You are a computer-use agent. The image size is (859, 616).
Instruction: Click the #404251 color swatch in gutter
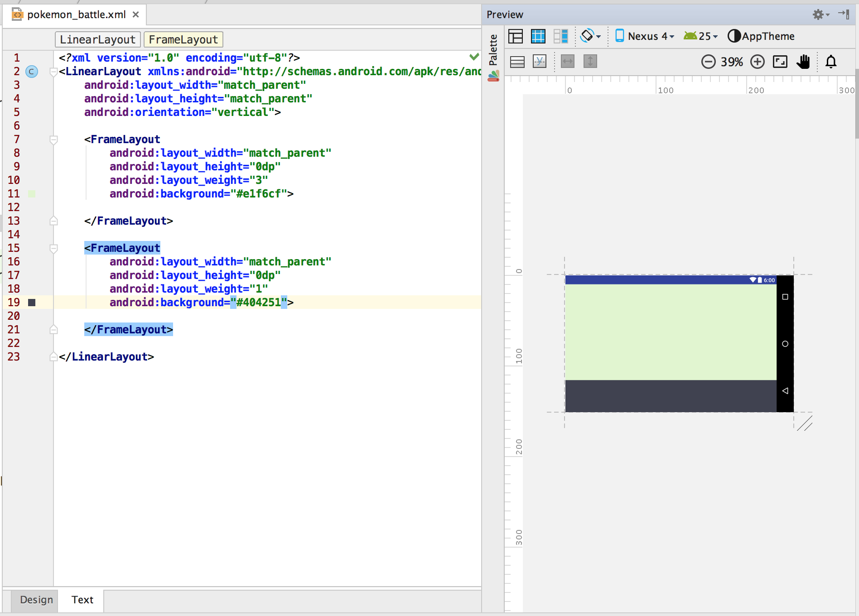[32, 303]
